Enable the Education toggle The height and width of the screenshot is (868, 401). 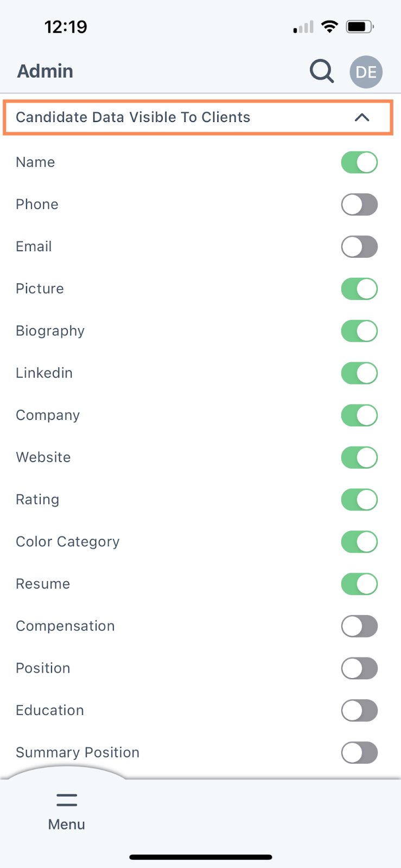pyautogui.click(x=359, y=711)
